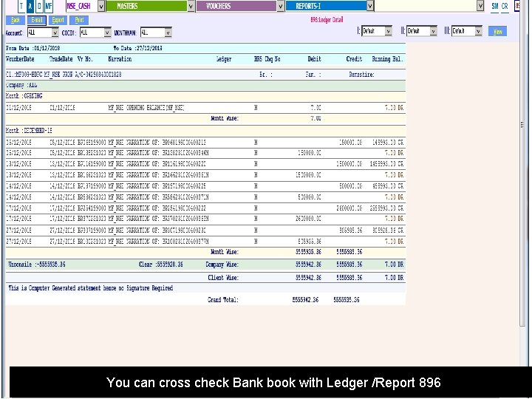532x399 pixels.
Task: Click the 896:Ledger Detail title
Action: (327, 20)
